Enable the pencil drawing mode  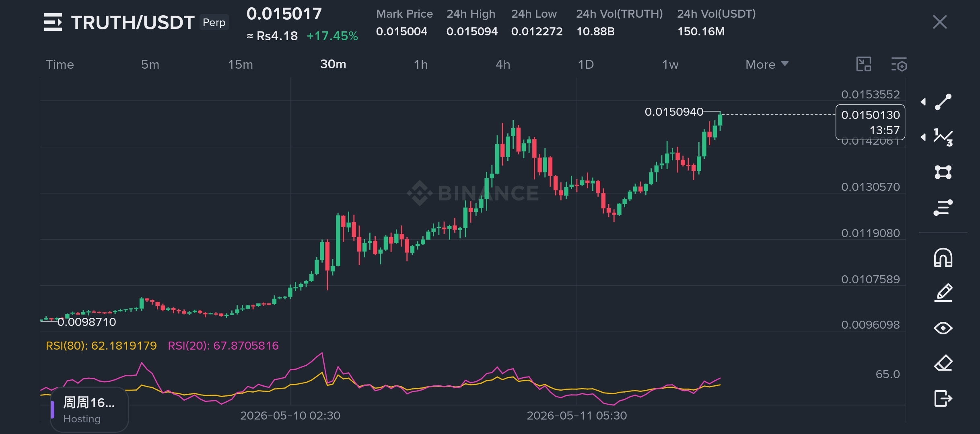(943, 293)
